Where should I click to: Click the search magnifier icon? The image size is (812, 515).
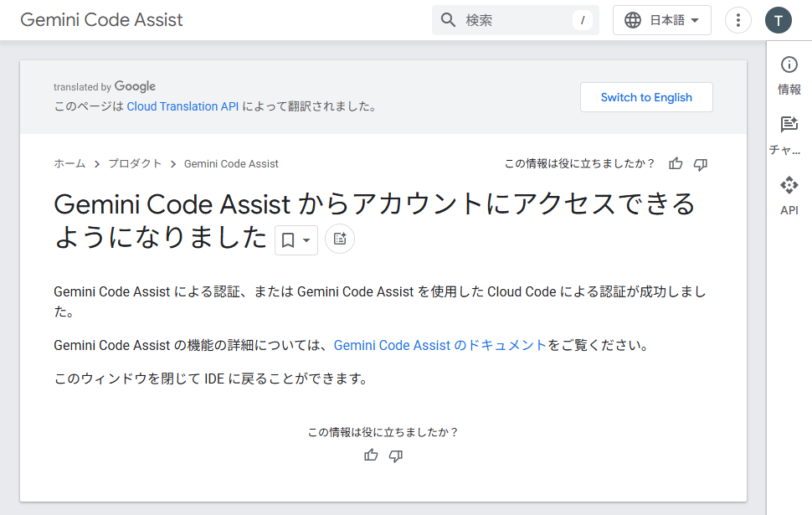(448, 19)
